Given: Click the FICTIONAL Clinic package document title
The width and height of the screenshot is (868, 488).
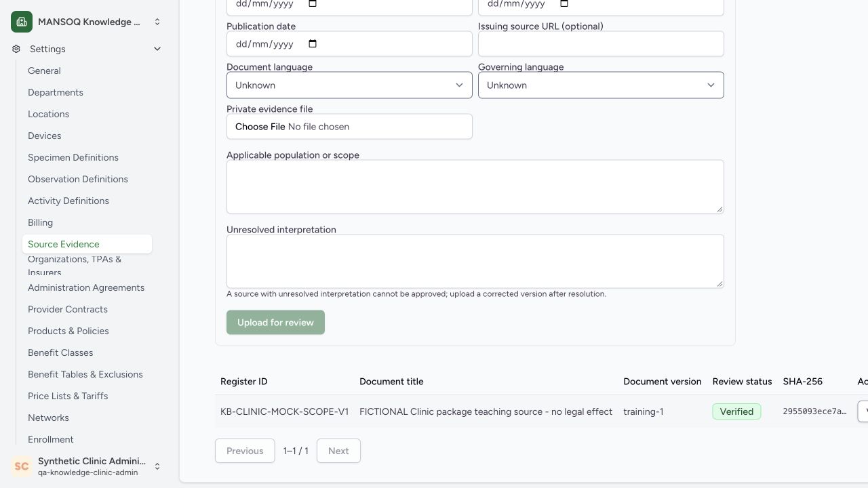Looking at the screenshot, I should (486, 411).
